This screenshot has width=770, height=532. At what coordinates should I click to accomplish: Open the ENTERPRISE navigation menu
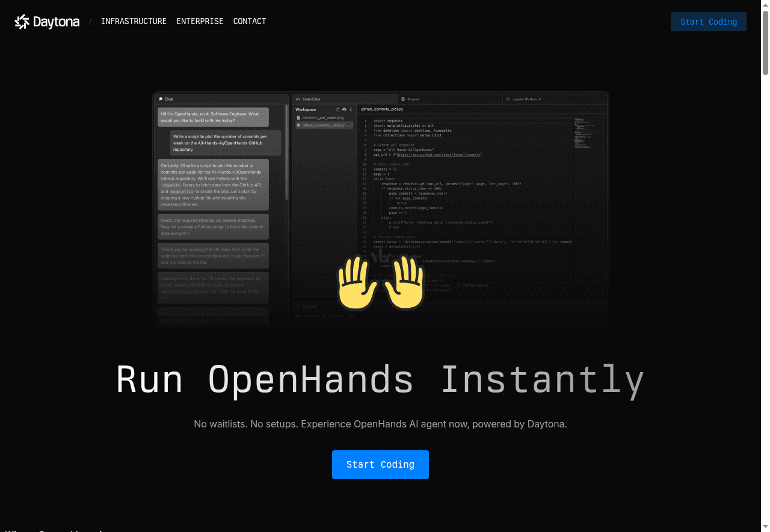200,21
